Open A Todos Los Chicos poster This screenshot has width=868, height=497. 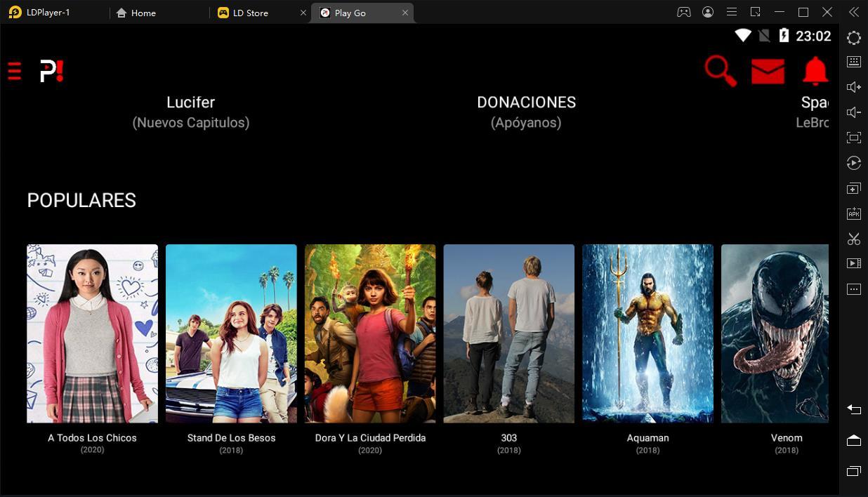[92, 333]
